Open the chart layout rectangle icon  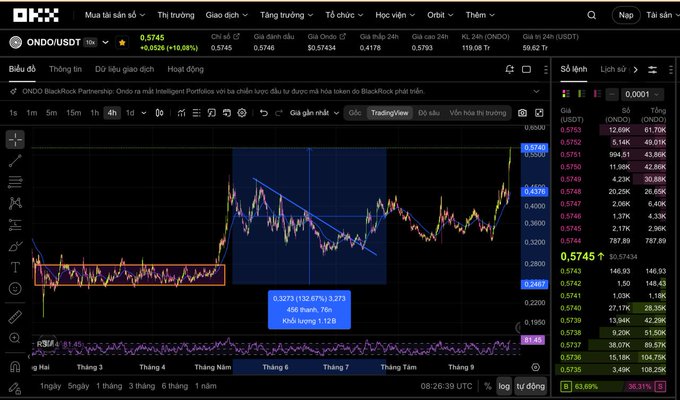coord(526,69)
